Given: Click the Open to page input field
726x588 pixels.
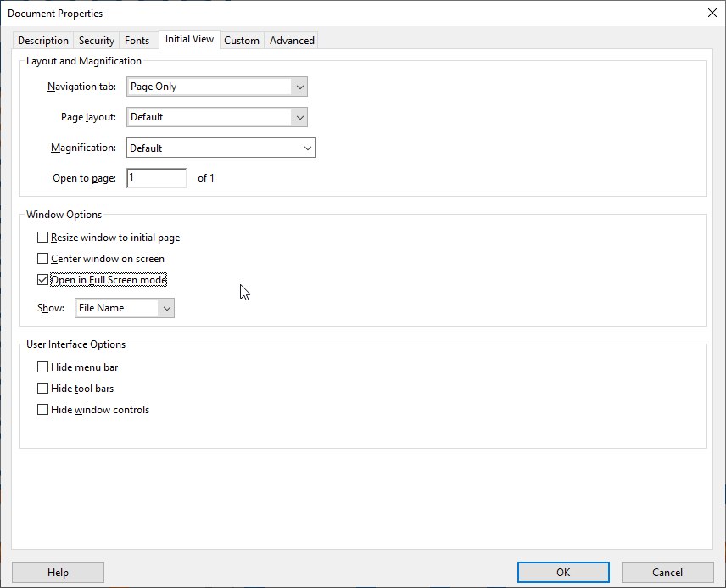Looking at the screenshot, I should pyautogui.click(x=157, y=178).
